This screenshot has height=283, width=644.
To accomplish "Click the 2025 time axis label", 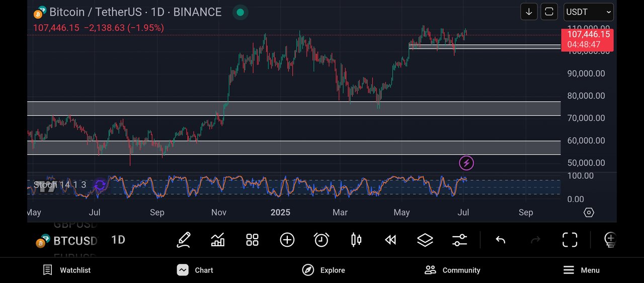I will click(280, 213).
